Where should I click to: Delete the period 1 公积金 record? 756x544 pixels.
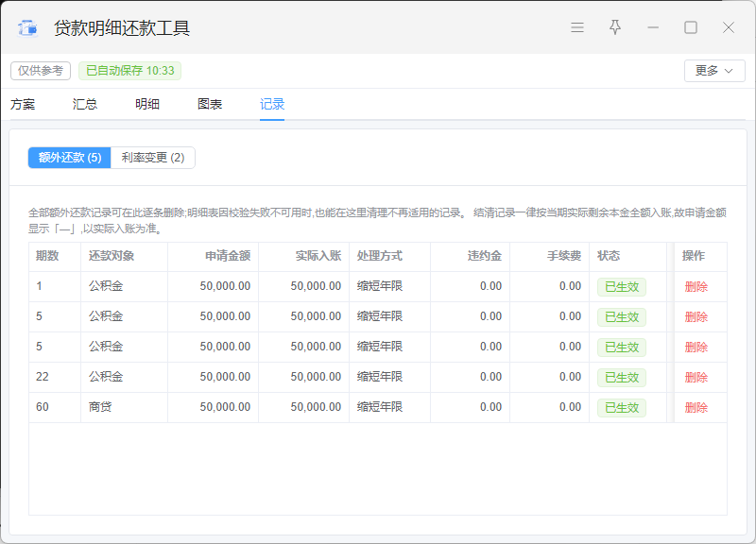696,287
